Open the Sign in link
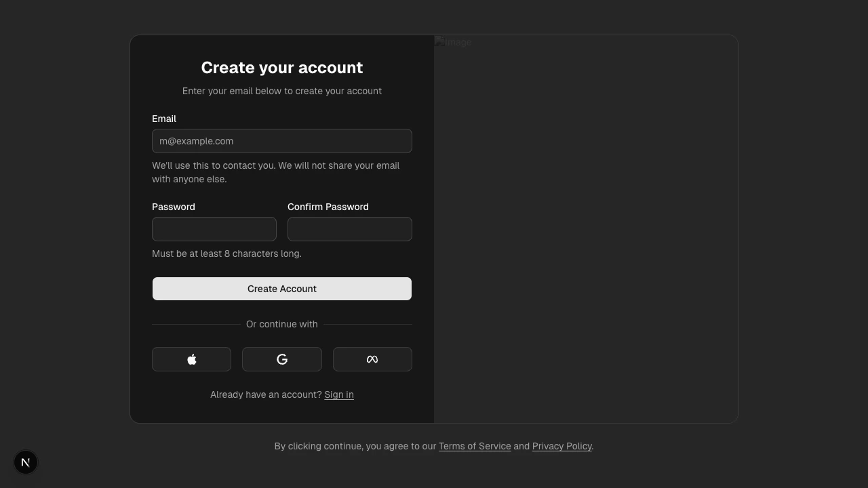Image resolution: width=868 pixels, height=488 pixels. (x=338, y=394)
